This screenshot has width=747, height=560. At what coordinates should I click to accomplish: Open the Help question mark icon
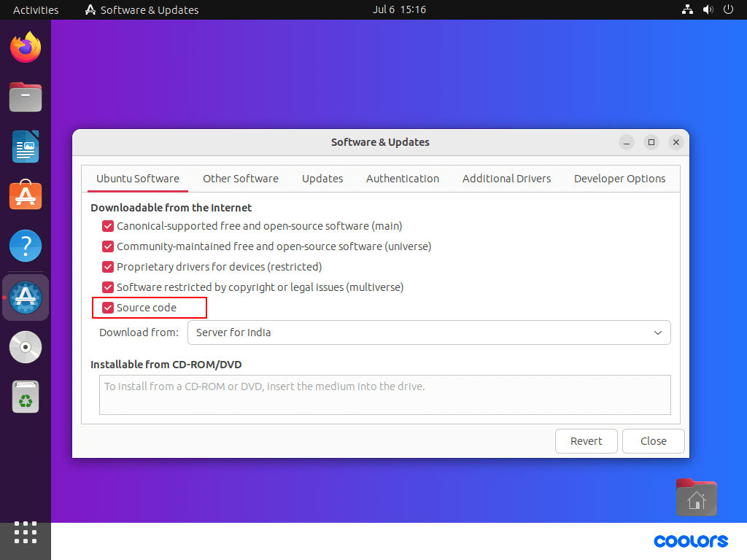(x=26, y=246)
